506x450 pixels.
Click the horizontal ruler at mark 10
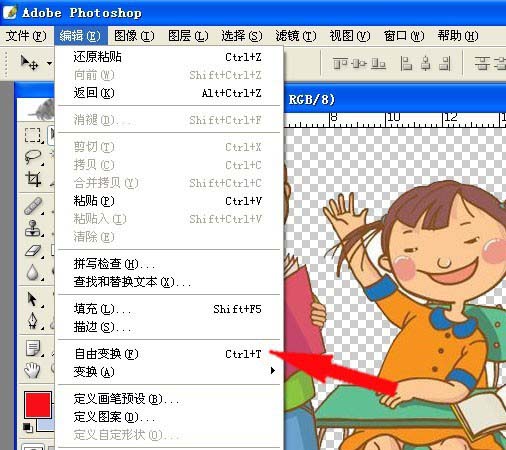point(393,119)
